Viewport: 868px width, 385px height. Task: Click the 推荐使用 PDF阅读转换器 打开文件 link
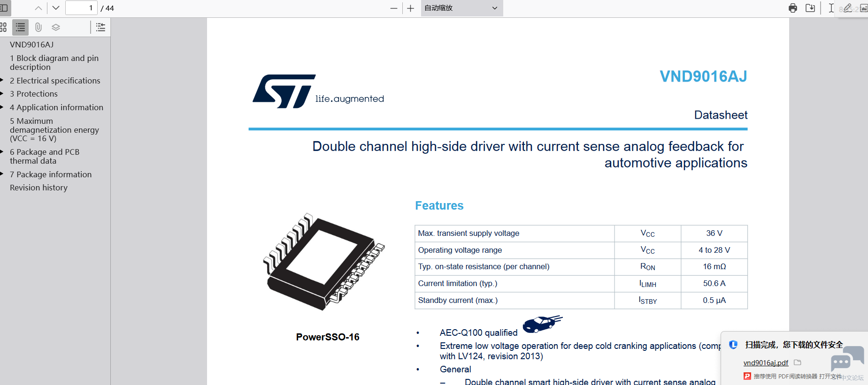[798, 376]
